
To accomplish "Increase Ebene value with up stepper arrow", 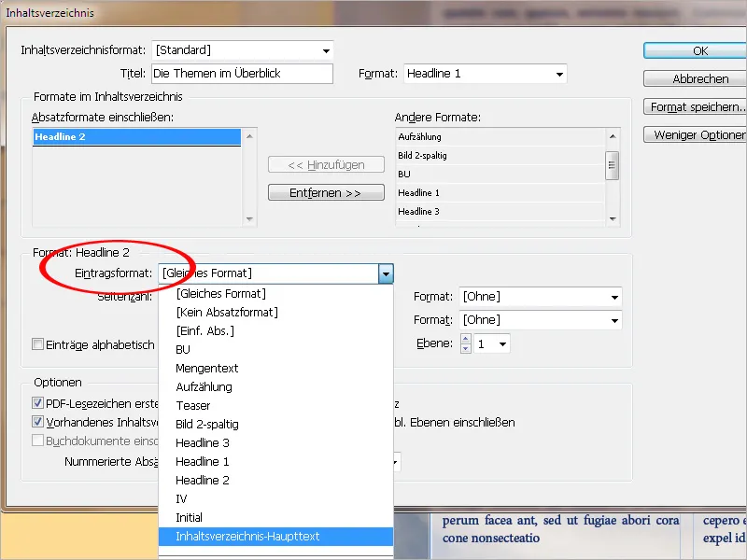I will tap(465, 339).
